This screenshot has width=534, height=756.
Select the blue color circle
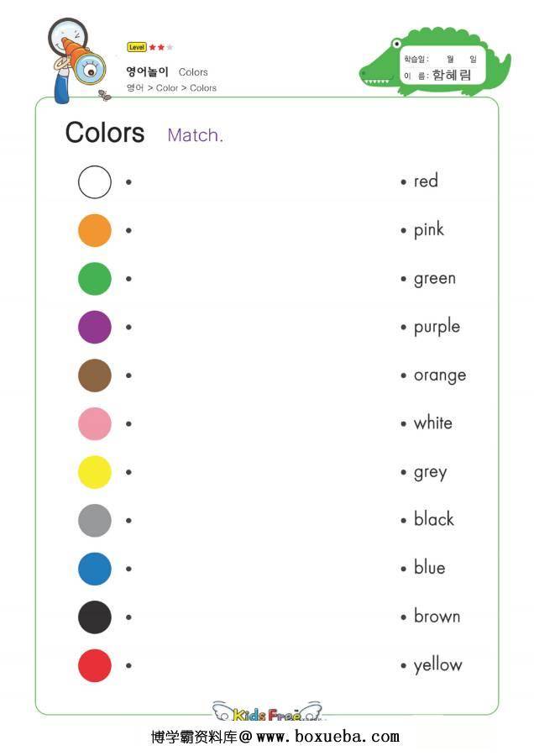click(95, 569)
